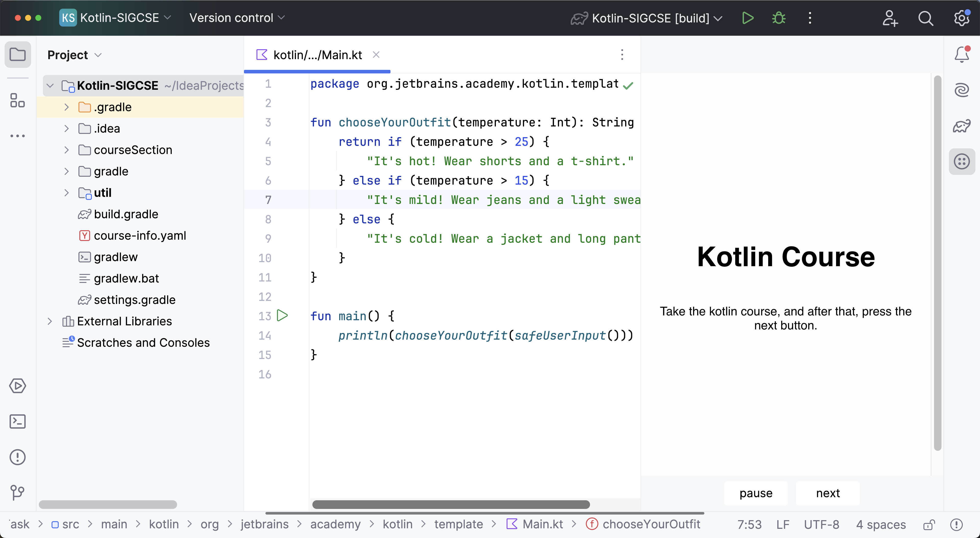Click the pause button
The height and width of the screenshot is (538, 980).
[x=756, y=493]
